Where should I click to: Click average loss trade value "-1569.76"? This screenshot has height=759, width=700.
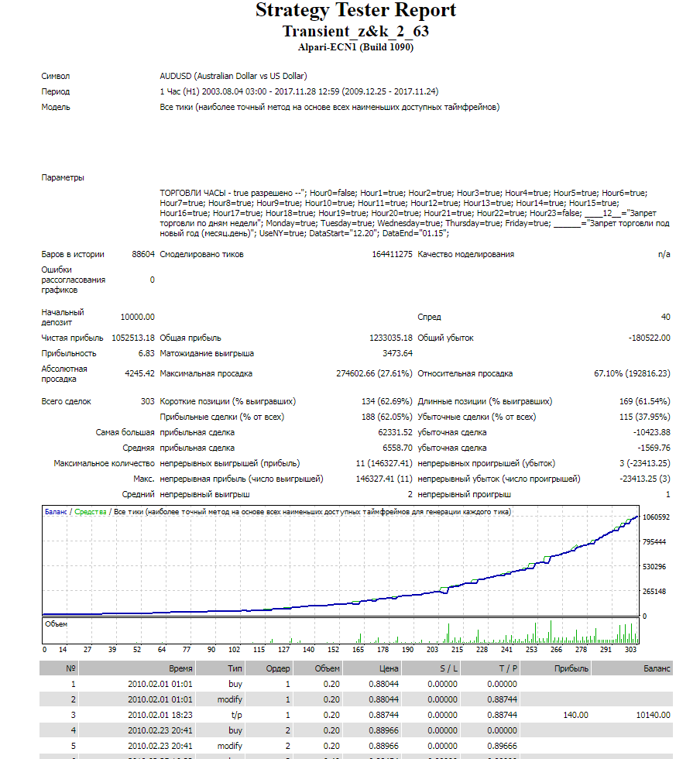[x=654, y=448]
